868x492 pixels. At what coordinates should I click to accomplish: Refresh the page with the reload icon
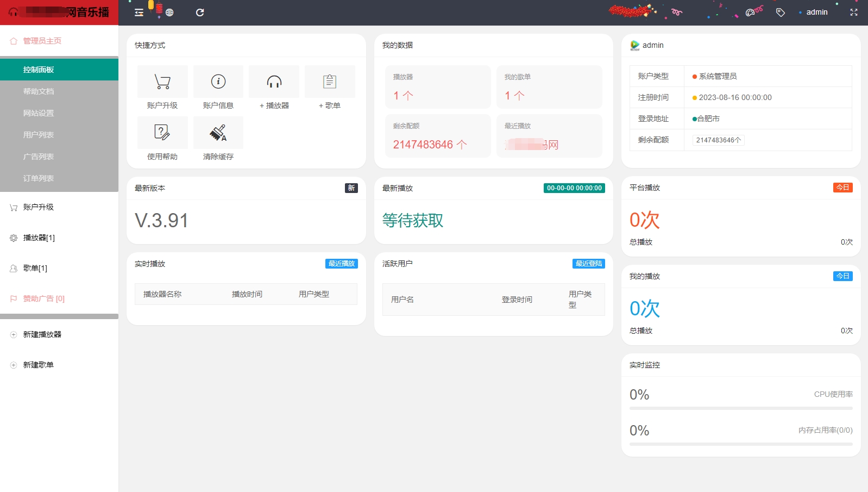click(x=200, y=13)
